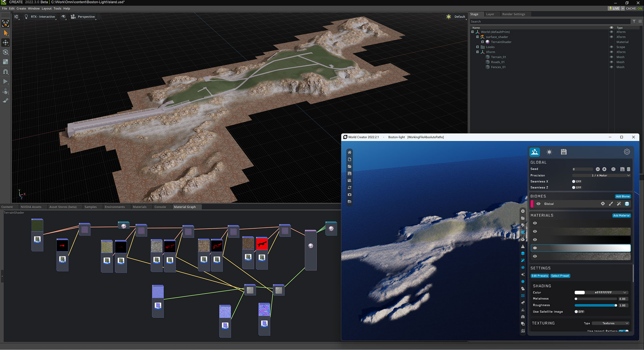Open the lighting sun icon in World Creator
Screen dimensions: 644x350
pyautogui.click(x=549, y=152)
